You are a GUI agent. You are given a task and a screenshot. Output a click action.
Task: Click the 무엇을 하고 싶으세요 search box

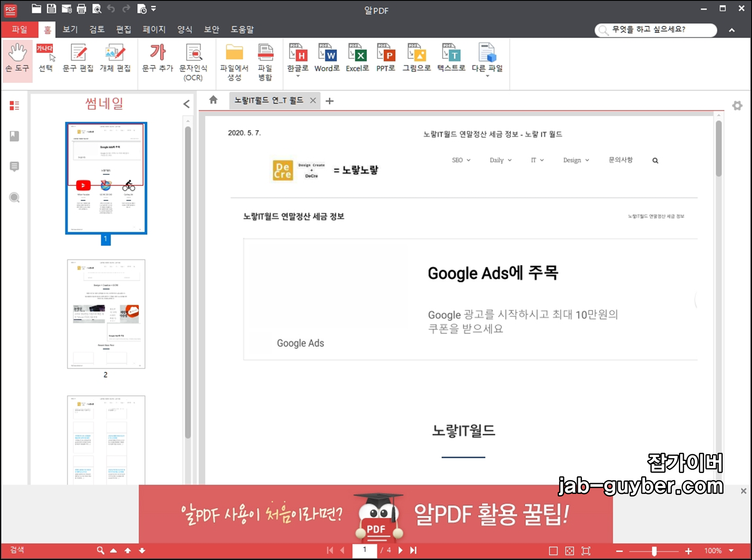[656, 30]
